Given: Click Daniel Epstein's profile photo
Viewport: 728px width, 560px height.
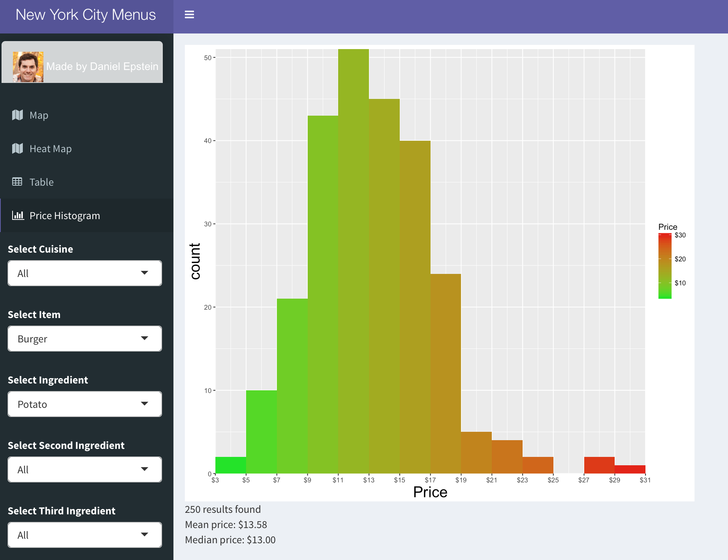Looking at the screenshot, I should coord(28,67).
